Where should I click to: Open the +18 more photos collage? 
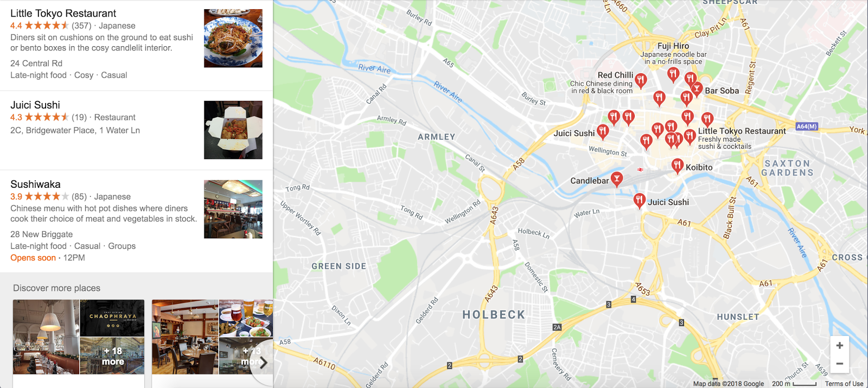112,356
